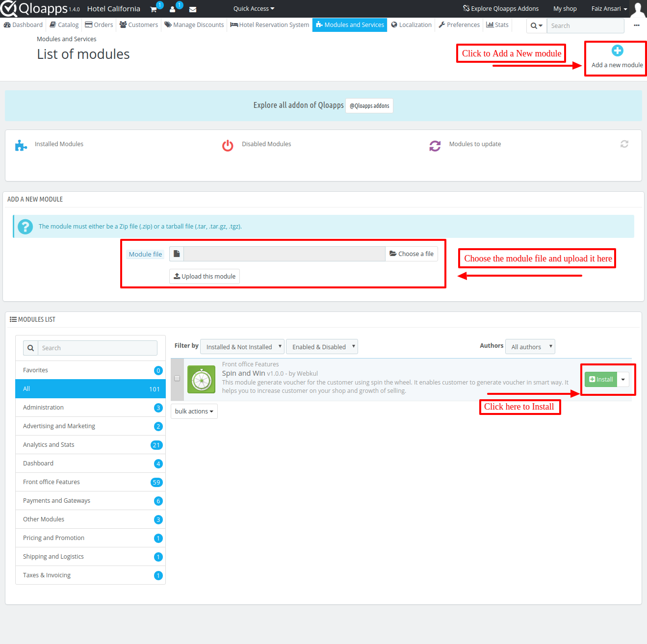Click the user avatar in top corner
This screenshot has height=644, width=647.
click(x=638, y=9)
